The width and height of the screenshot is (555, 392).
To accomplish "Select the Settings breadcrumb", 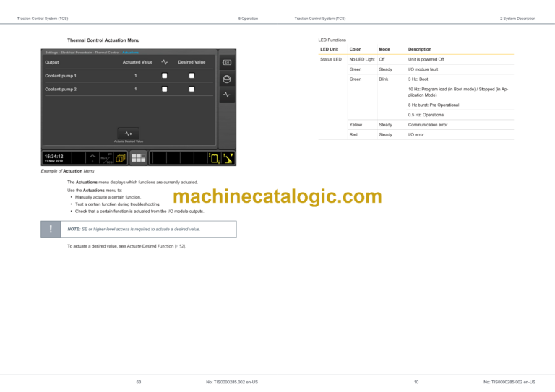I will click(x=51, y=53).
